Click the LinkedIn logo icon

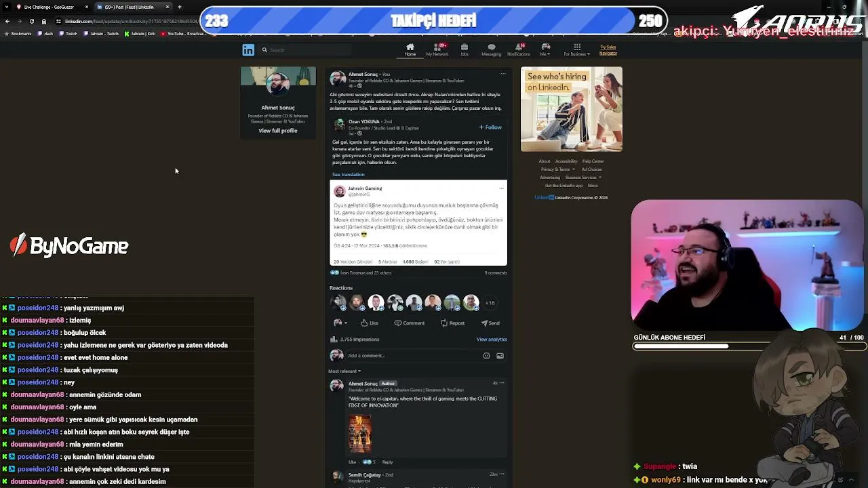coord(248,50)
